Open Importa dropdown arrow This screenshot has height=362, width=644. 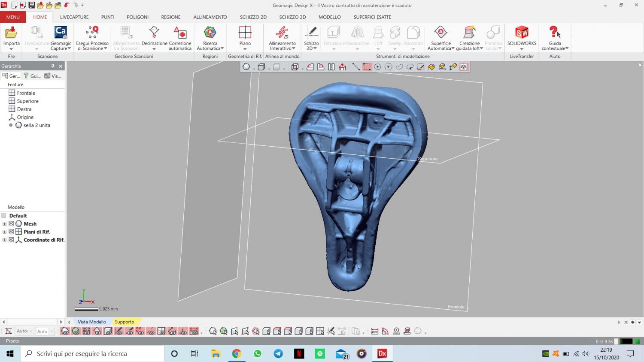(x=11, y=49)
